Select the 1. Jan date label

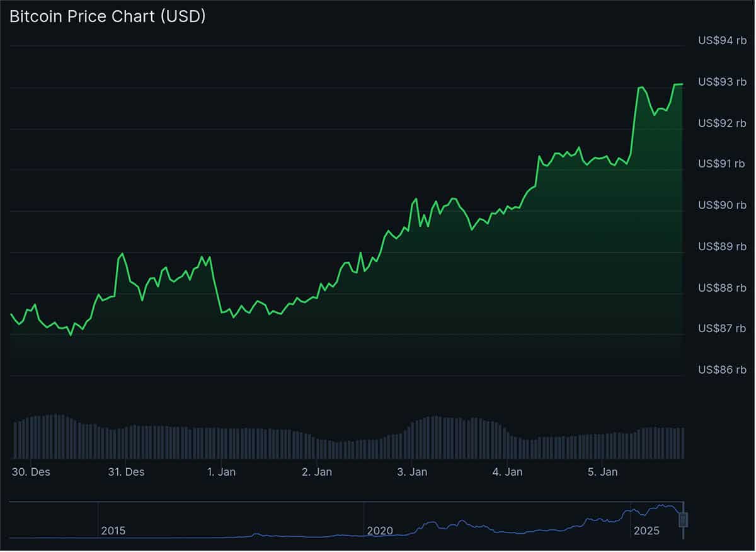[222, 471]
